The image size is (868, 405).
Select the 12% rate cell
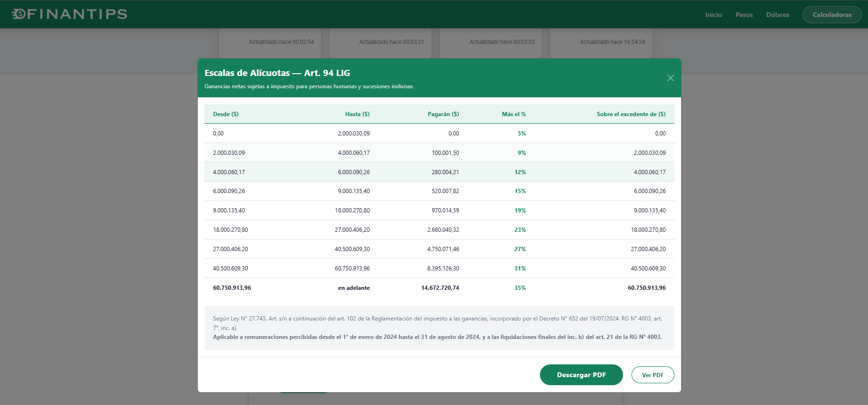point(520,172)
